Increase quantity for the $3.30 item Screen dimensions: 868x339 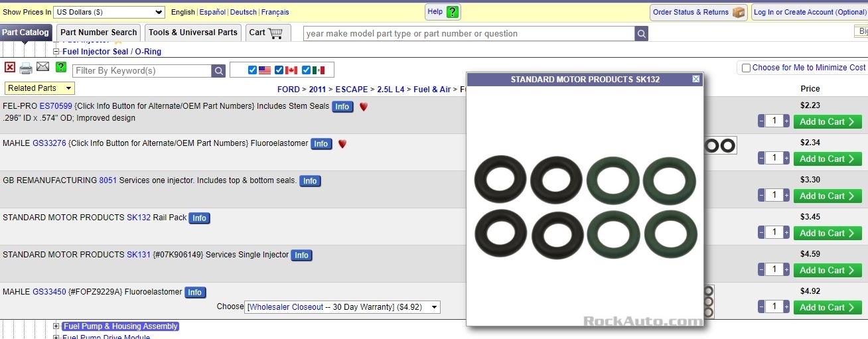786,196
